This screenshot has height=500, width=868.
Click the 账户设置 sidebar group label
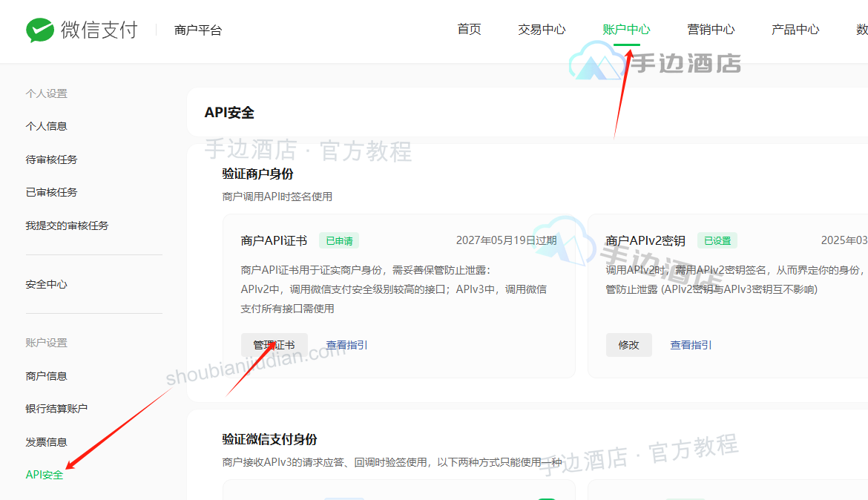click(x=47, y=343)
